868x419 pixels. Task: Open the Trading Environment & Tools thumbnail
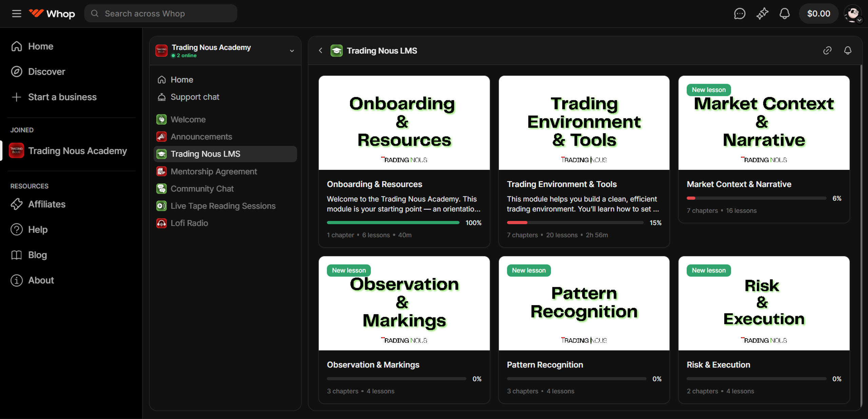[x=584, y=123]
